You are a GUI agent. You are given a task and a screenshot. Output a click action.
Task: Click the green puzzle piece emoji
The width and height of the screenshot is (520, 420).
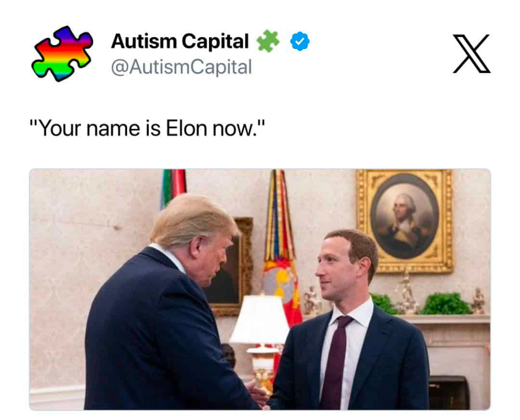268,41
